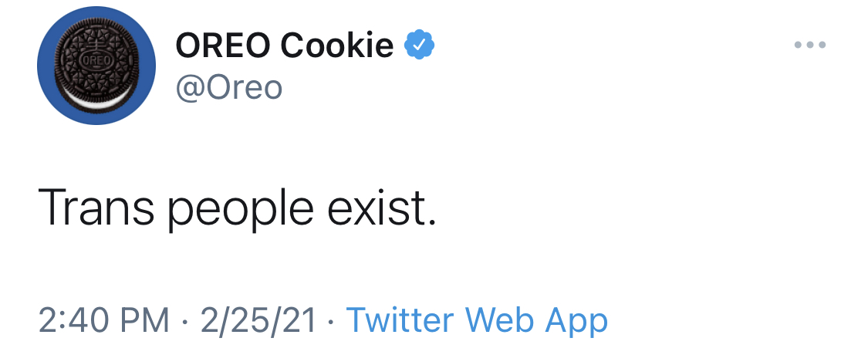The height and width of the screenshot is (355, 868).
Task: Click the OREO Cookie display name
Action: click(285, 45)
